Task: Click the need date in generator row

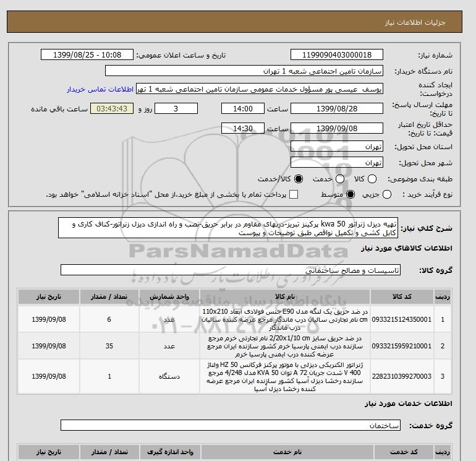Action: pyautogui.click(x=49, y=376)
